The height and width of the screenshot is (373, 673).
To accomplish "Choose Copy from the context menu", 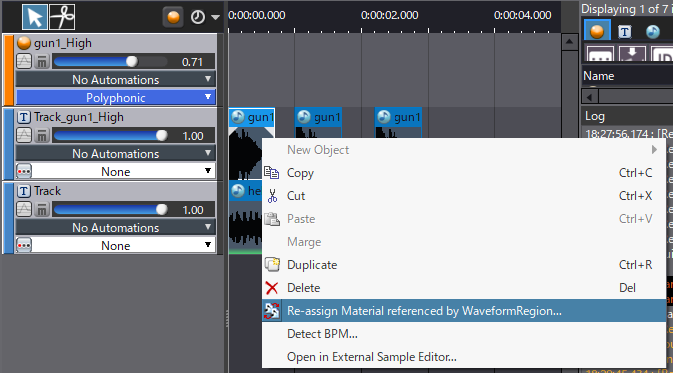I will point(464,173).
